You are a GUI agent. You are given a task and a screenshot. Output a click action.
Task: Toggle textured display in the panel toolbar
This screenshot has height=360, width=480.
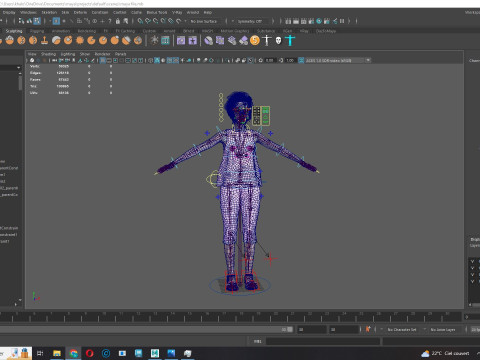point(175,60)
